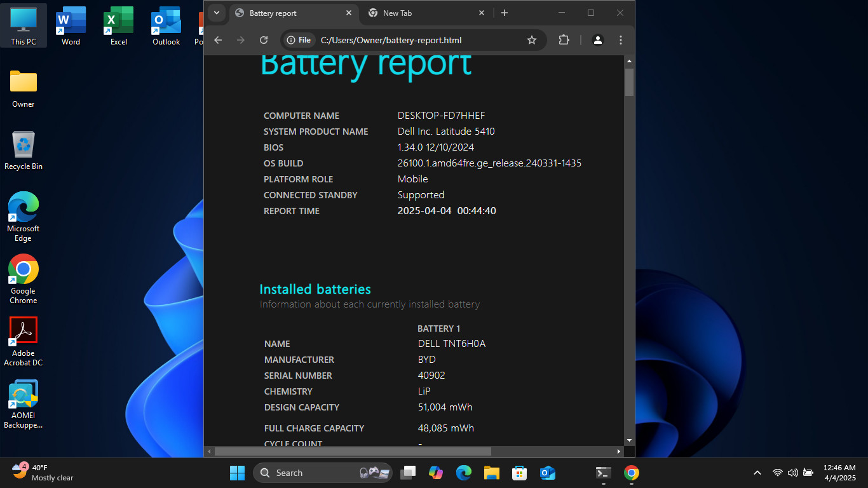Switch to the New Tab tab

[x=419, y=13]
